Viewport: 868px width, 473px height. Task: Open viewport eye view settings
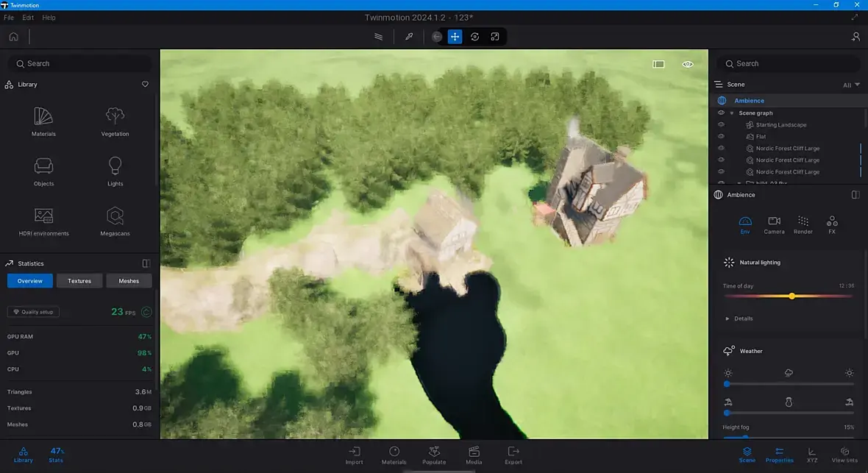coord(688,64)
